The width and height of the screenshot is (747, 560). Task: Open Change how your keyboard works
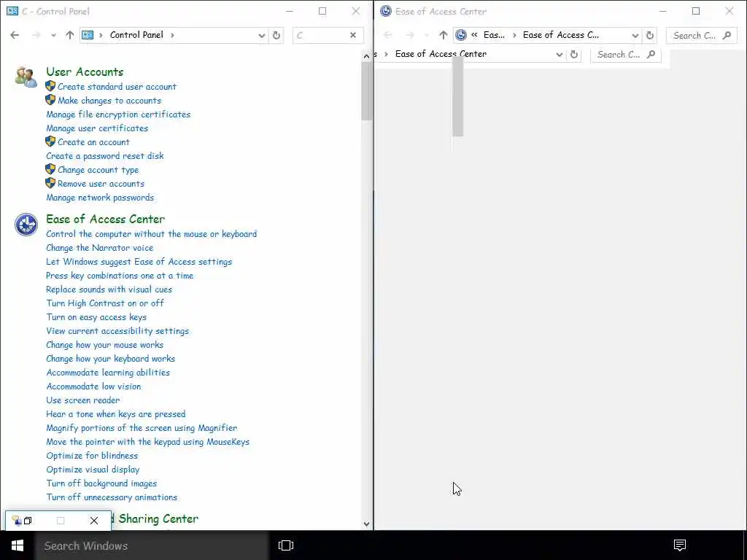(111, 358)
